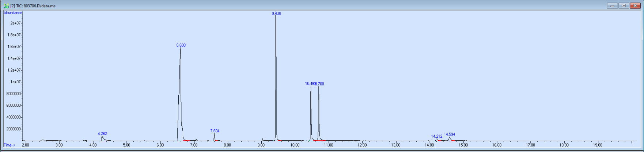Click the 1.2e+07 abundance tick value
The image size is (644, 152).
(x=14, y=70)
